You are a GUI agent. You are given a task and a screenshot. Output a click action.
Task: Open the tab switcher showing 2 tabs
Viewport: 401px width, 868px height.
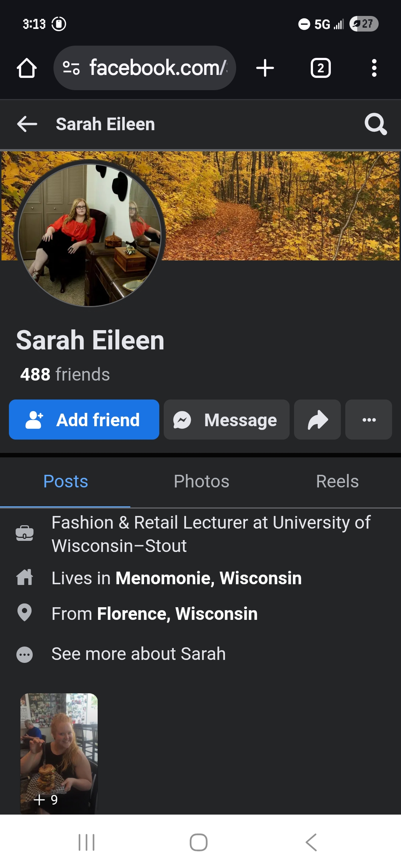tap(321, 68)
